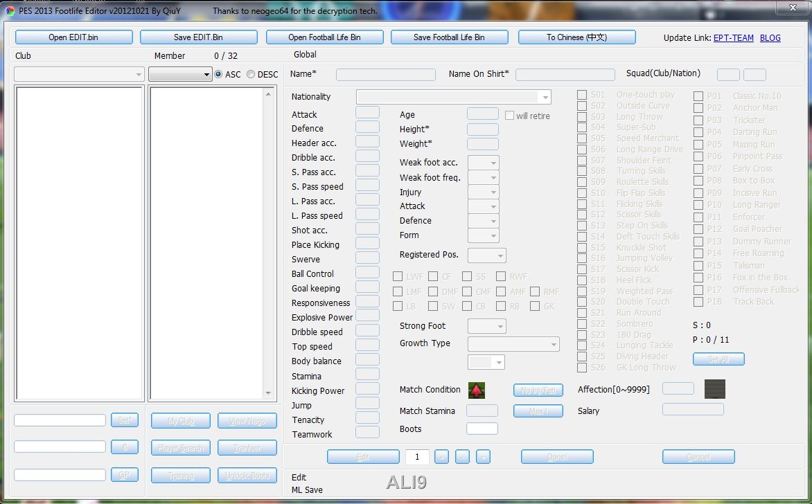Click the Name input field
Image resolution: width=812 pixels, height=504 pixels.
coord(386,75)
